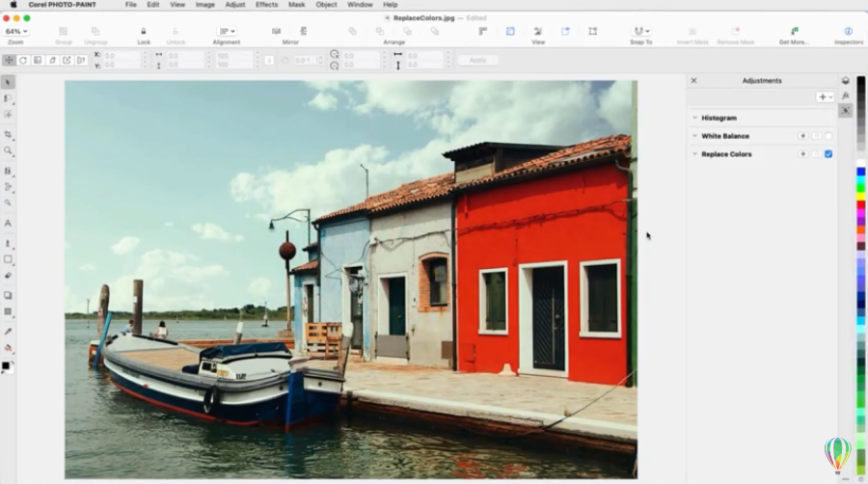Select the Mask tool in toolbox

tap(8, 98)
